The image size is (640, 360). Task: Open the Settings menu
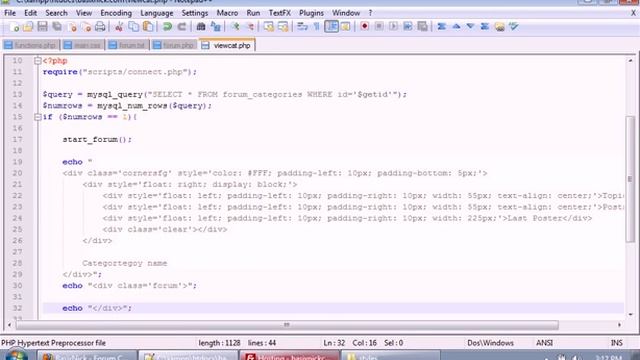click(195, 13)
